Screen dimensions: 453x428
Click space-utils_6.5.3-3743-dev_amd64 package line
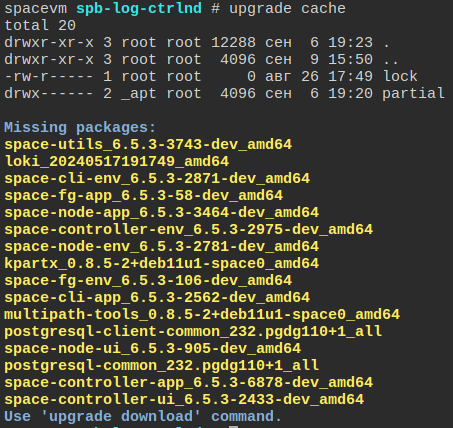tap(148, 145)
